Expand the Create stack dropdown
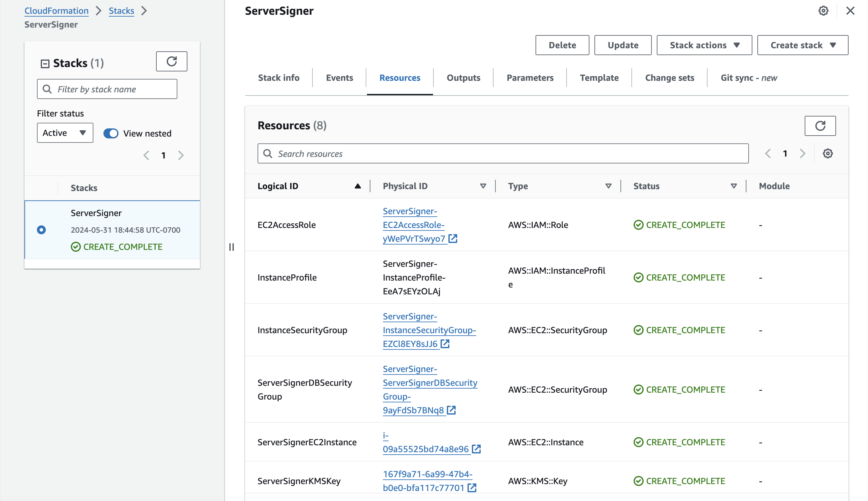The height and width of the screenshot is (501, 868). click(802, 45)
